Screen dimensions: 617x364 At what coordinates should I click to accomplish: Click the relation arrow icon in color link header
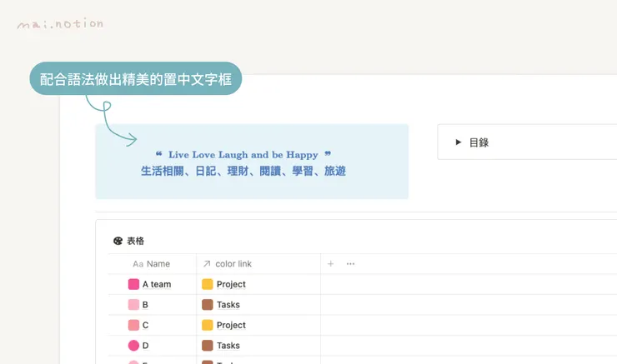pos(207,264)
